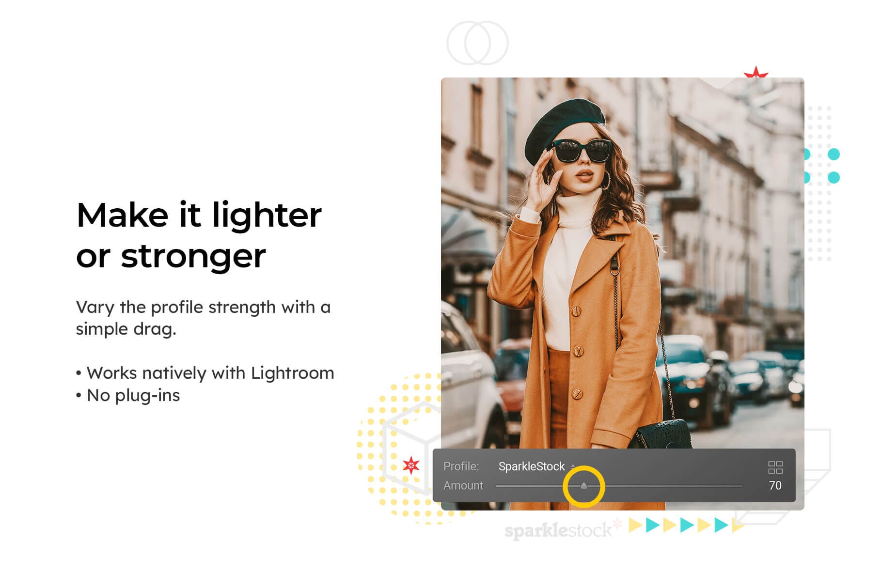
Task: Click the slider track right of handle
Action: click(665, 486)
